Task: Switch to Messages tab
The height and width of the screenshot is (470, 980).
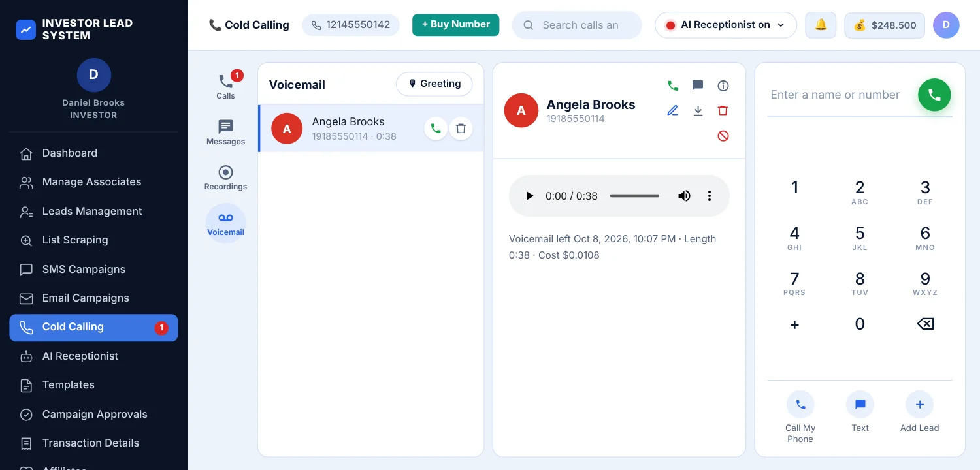Action: (225, 133)
